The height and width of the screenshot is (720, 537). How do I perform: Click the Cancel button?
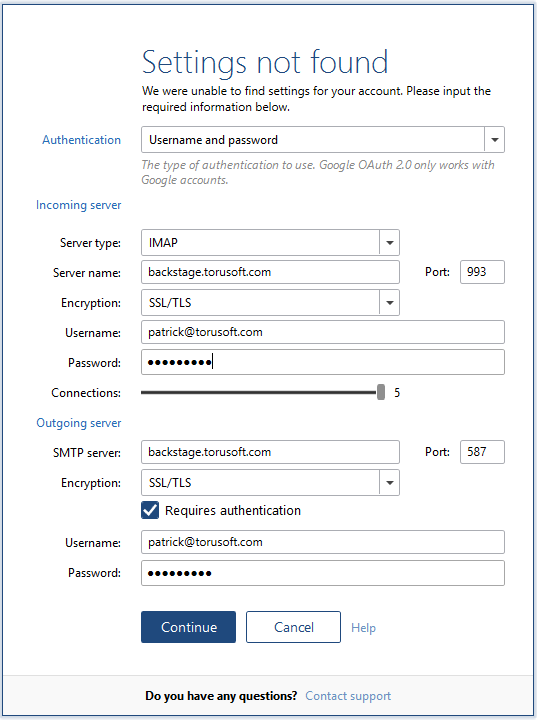pyautogui.click(x=293, y=627)
